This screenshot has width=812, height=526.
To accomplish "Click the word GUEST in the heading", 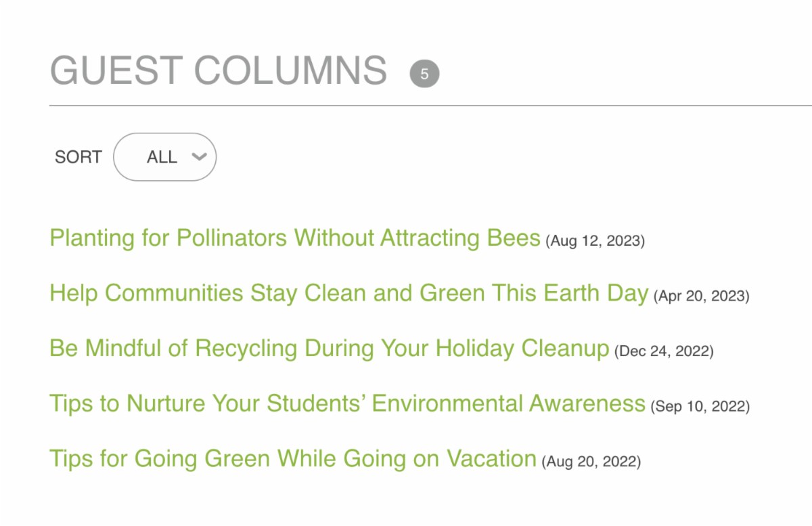I will 116,71.
